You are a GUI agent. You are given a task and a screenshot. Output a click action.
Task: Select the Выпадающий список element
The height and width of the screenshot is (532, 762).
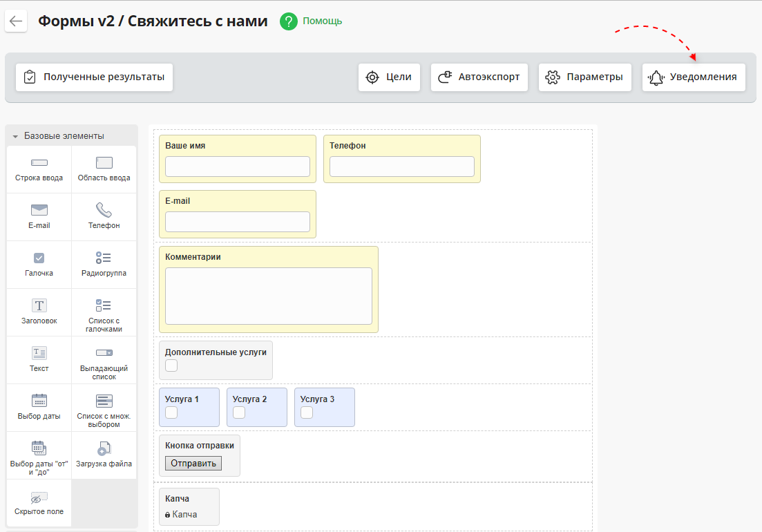[104, 353]
